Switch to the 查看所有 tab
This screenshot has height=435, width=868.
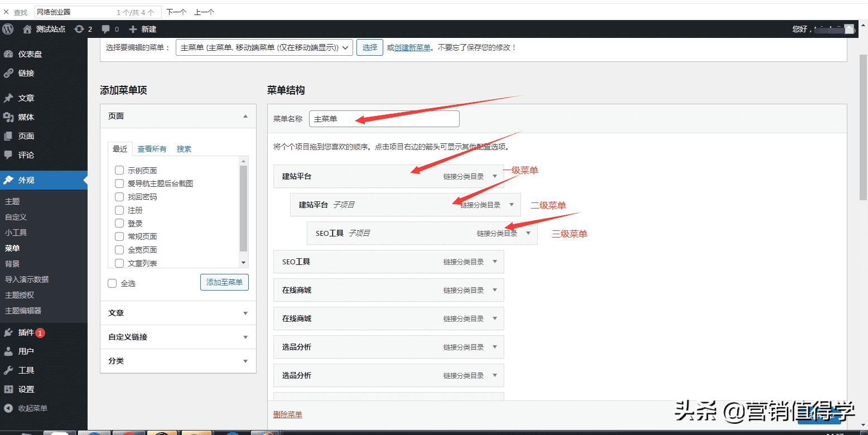[x=152, y=149]
